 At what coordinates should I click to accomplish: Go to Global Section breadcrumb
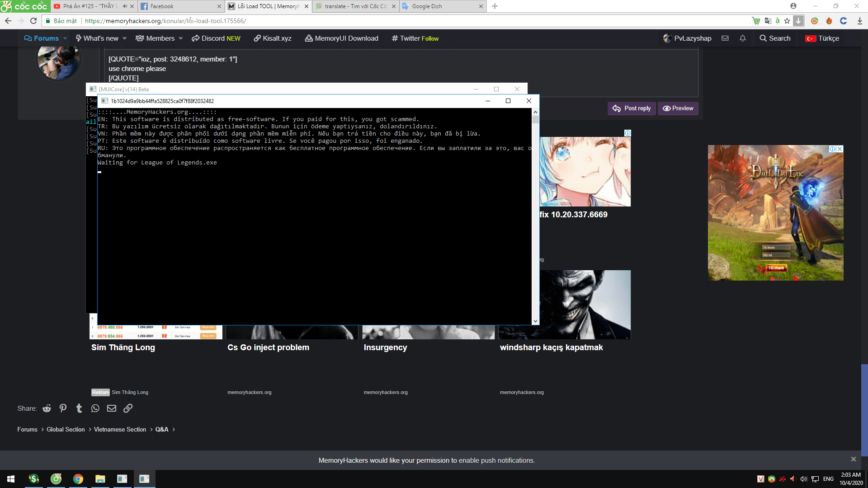click(x=66, y=430)
